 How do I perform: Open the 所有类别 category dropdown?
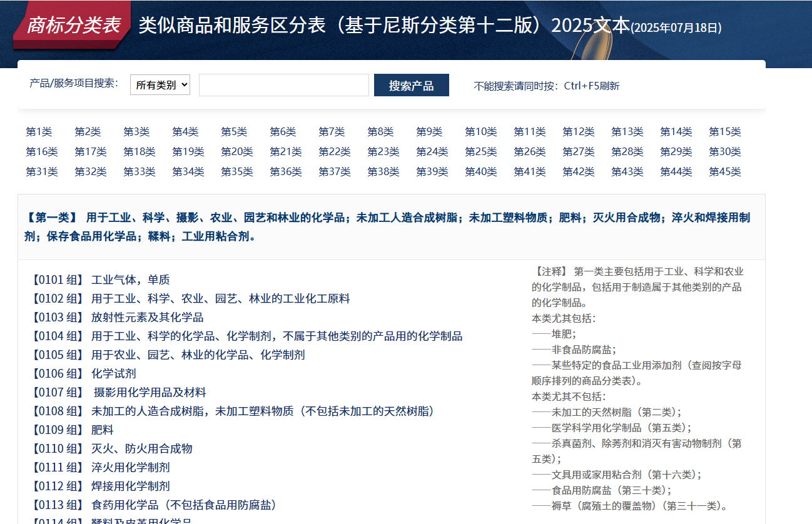point(160,84)
